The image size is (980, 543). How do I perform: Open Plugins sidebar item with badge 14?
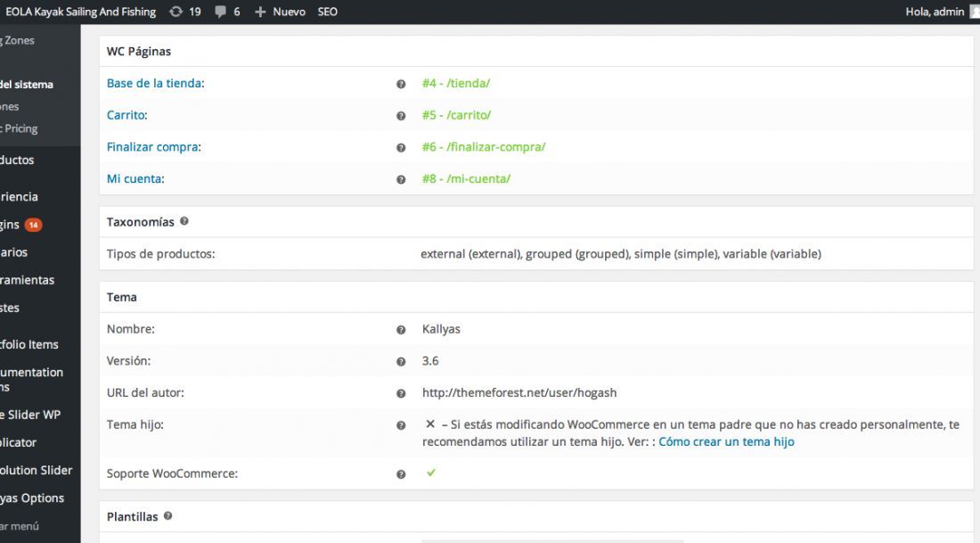pos(21,225)
